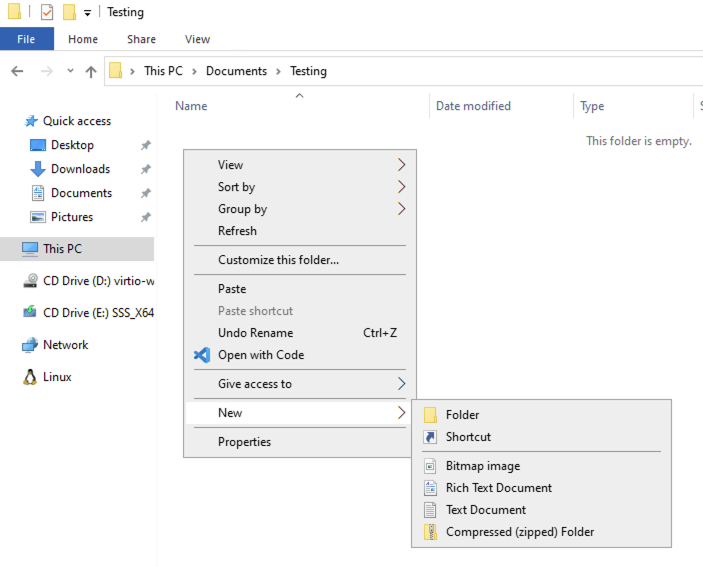This screenshot has height=567, width=703.
Task: Choose Refresh from the context menu
Action: pos(237,231)
